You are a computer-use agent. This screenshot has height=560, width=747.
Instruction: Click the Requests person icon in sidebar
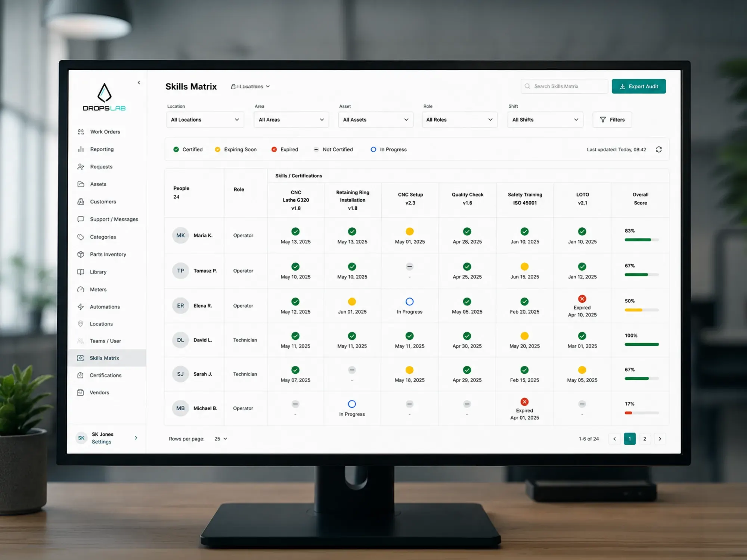(x=81, y=167)
